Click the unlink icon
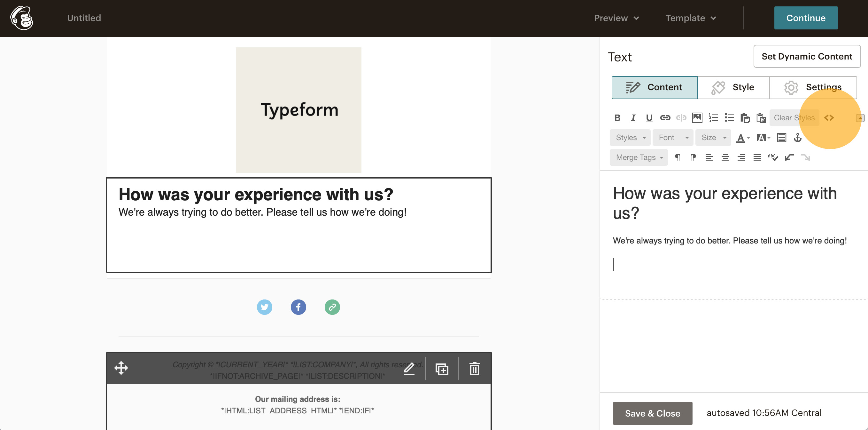The height and width of the screenshot is (430, 868). tap(681, 118)
